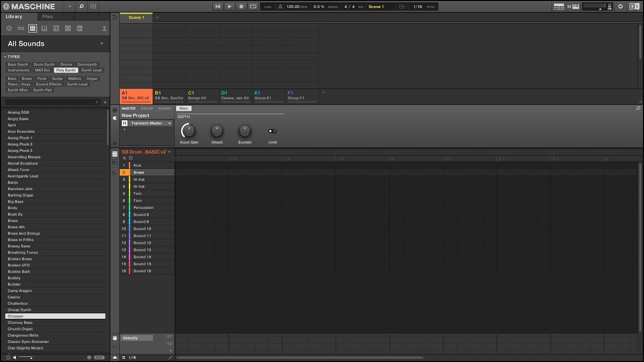Open the browser search magnifier icon
Image resolution: width=644 pixels, height=362 pixels.
(82, 7)
